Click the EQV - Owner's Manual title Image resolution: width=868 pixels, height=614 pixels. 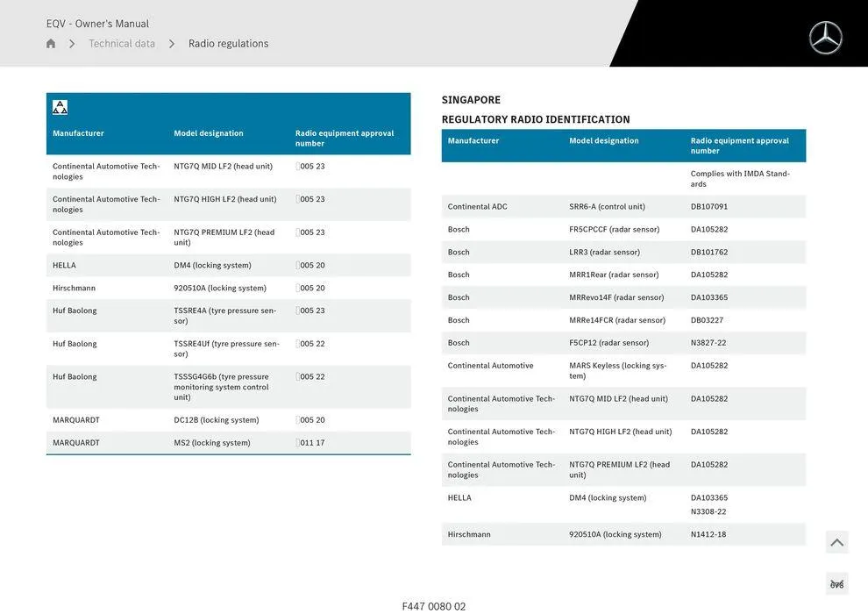[x=96, y=22]
